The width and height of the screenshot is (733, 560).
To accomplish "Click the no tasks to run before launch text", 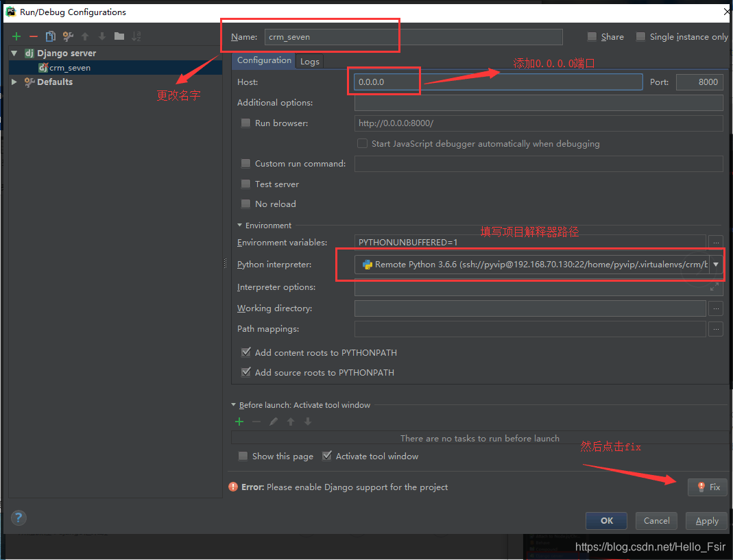I will (x=479, y=438).
